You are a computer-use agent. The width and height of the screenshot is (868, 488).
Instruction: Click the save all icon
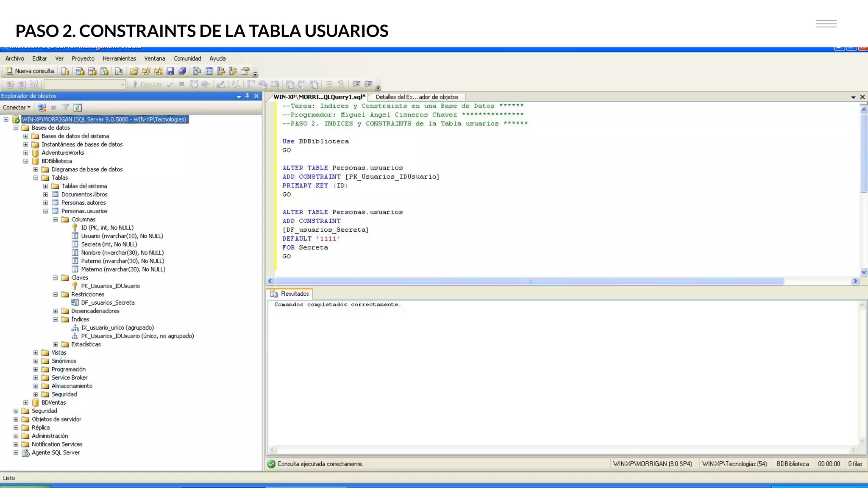182,71
